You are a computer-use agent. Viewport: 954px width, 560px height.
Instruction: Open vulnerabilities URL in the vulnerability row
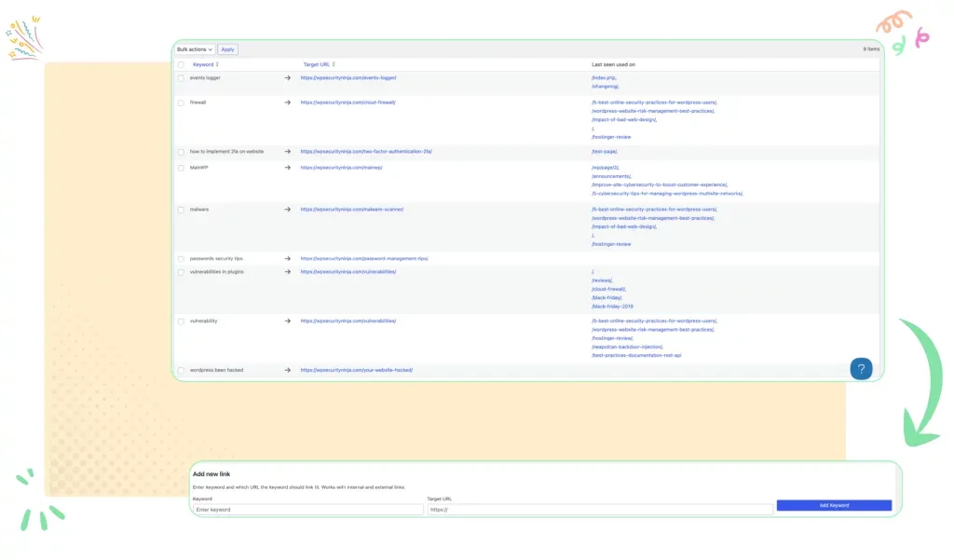pos(348,321)
